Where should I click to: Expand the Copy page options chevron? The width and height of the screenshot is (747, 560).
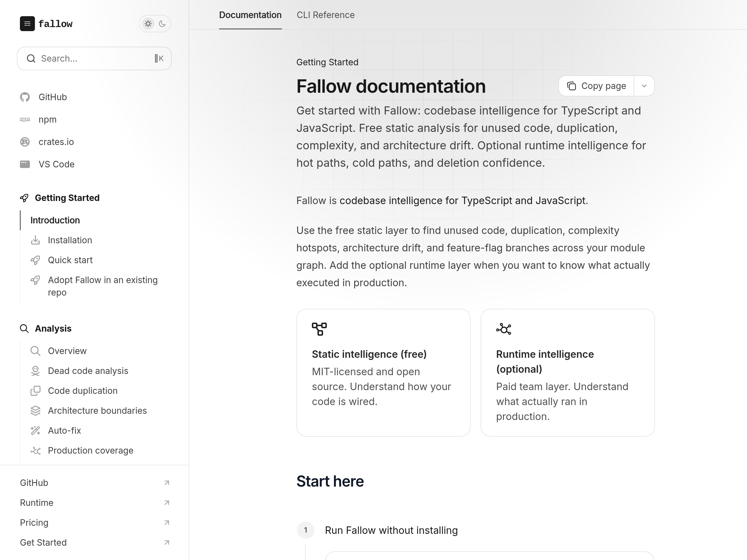point(644,86)
